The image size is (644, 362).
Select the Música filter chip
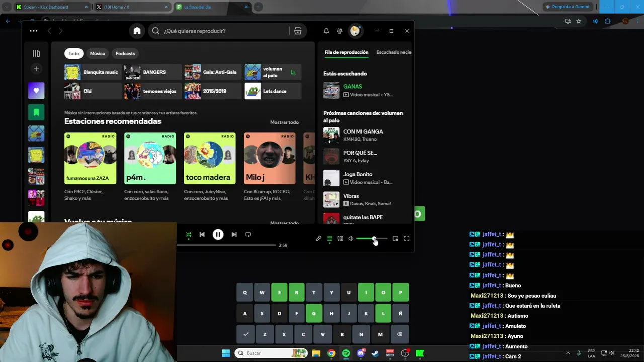[x=98, y=54]
